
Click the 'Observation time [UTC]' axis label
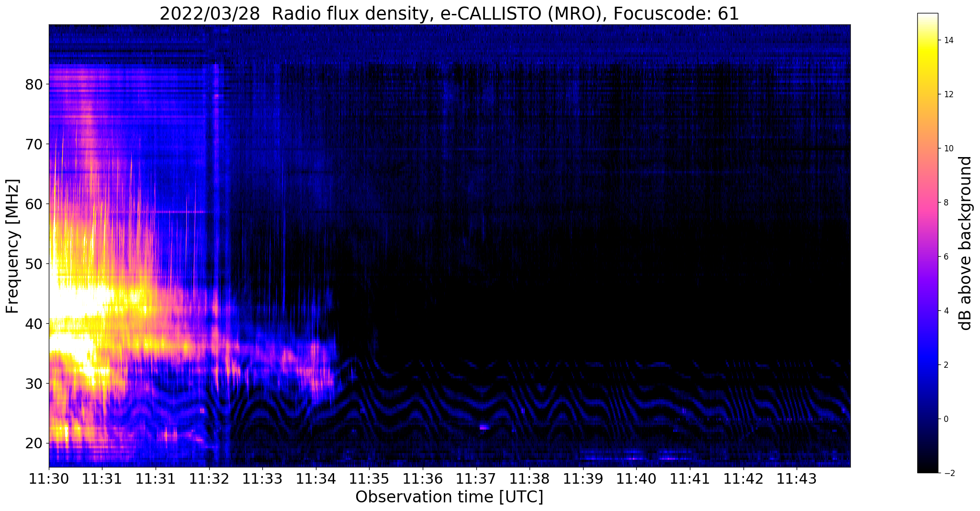[x=449, y=497]
